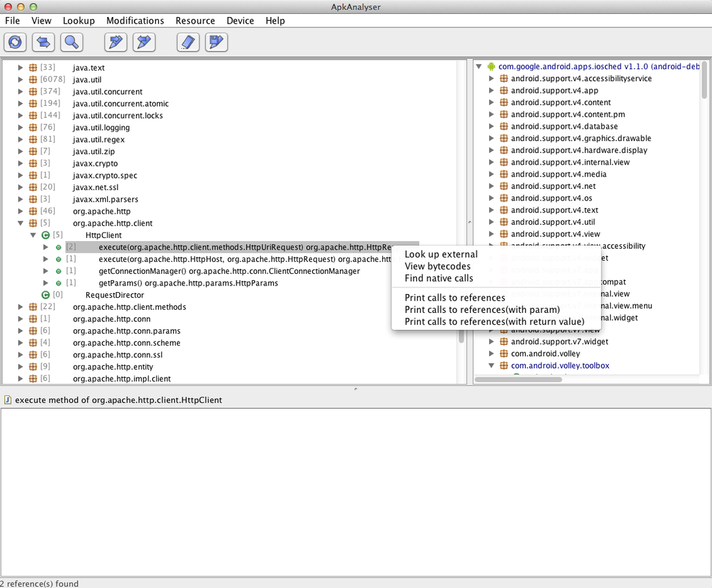
Task: Choose View bytecodes from context menu
Action: (x=496, y=266)
